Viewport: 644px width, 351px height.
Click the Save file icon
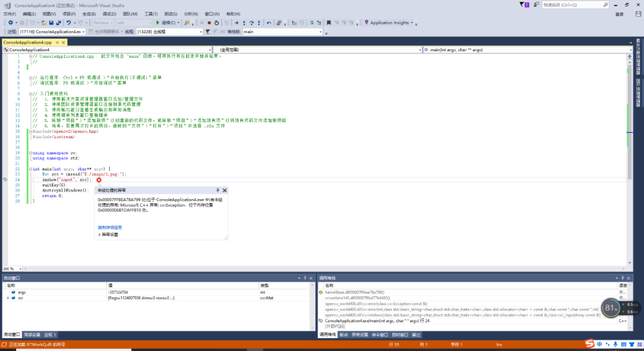[x=51, y=23]
